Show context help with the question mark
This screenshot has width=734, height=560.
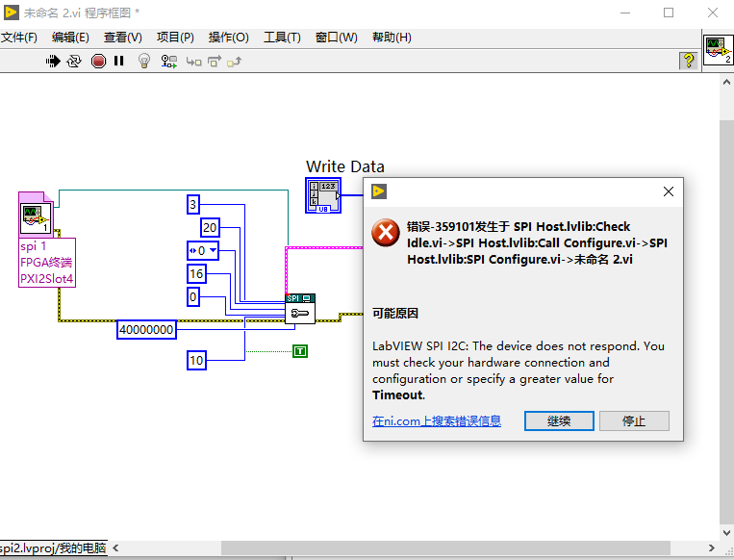coord(688,61)
